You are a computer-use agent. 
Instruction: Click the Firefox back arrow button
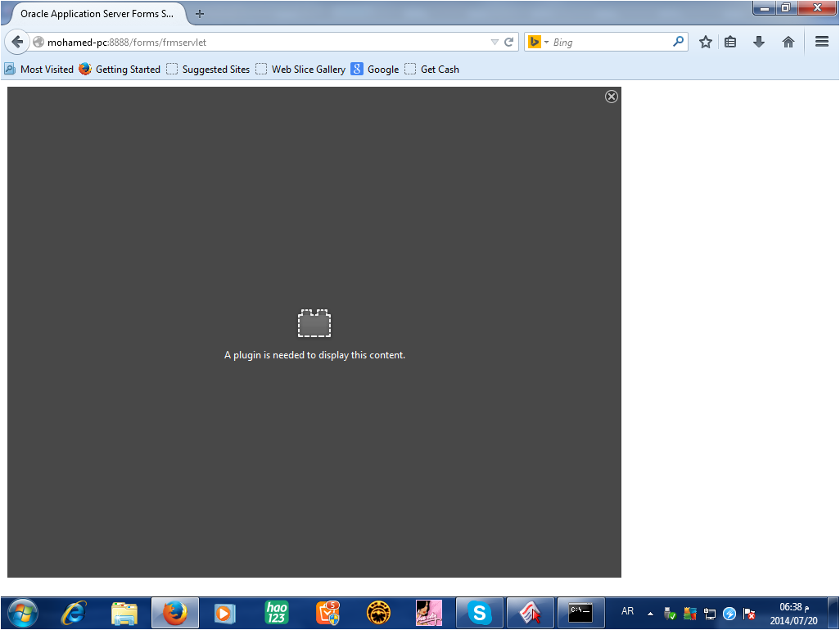coord(16,42)
